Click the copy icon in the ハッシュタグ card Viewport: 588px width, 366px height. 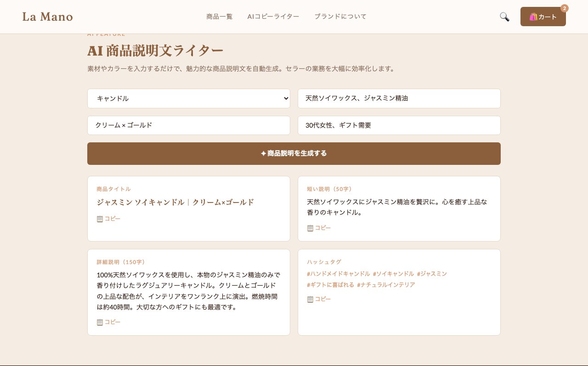coord(310,299)
